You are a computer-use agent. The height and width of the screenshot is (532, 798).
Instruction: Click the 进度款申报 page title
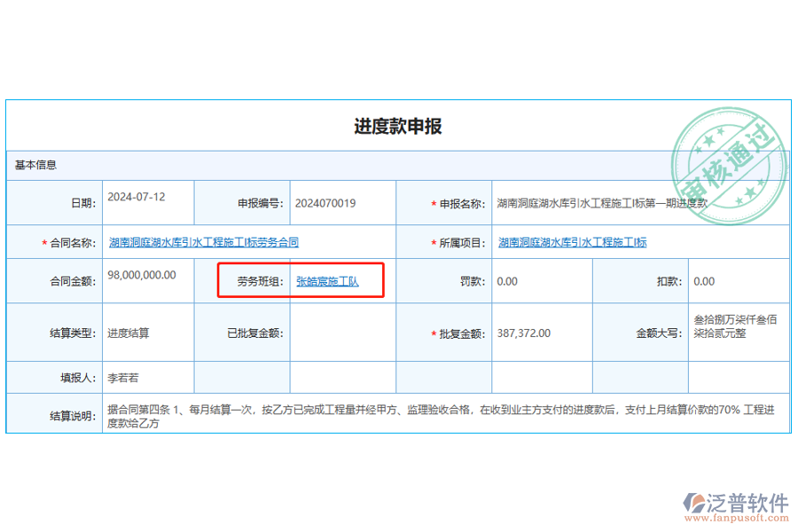click(x=399, y=127)
